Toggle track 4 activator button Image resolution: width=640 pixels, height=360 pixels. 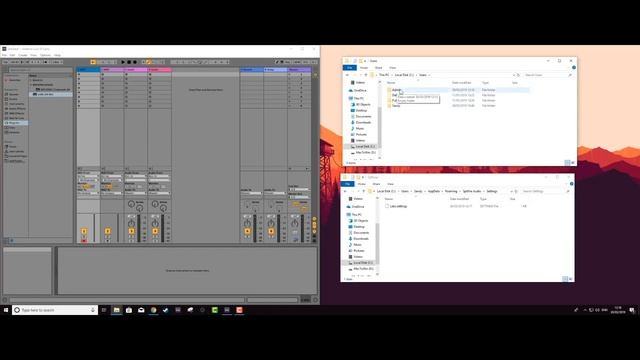[155, 231]
